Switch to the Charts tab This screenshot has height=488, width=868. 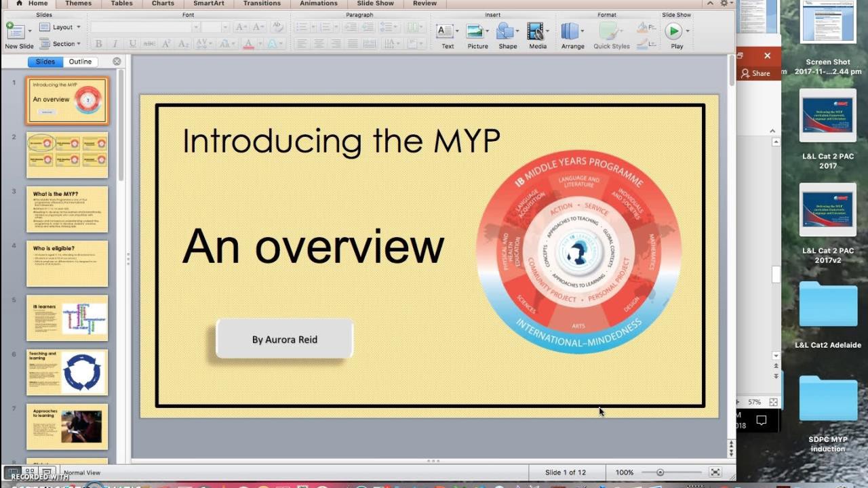pos(163,3)
